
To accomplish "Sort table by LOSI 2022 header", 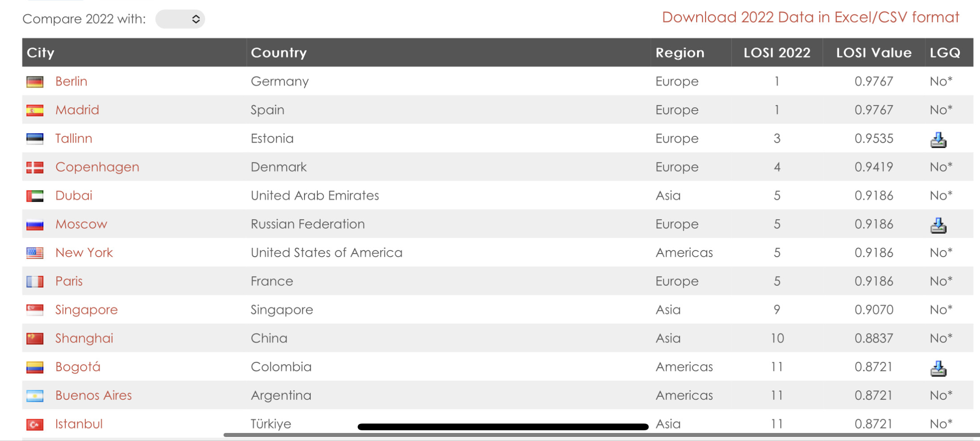I will coord(777,53).
